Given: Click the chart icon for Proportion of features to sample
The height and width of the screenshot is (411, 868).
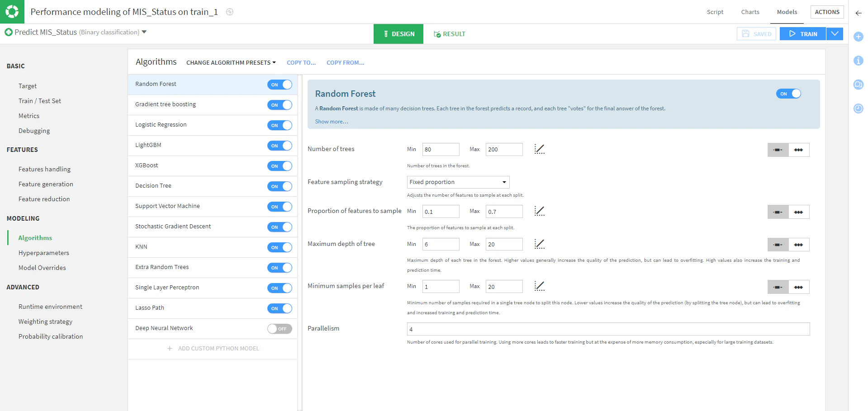Looking at the screenshot, I should click(539, 211).
